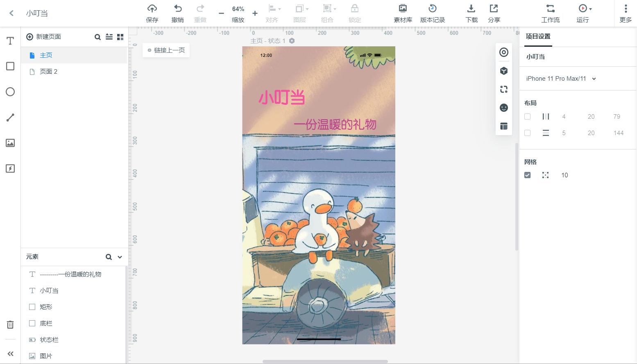Select the Circle tool
The height and width of the screenshot is (364, 637).
(x=10, y=92)
